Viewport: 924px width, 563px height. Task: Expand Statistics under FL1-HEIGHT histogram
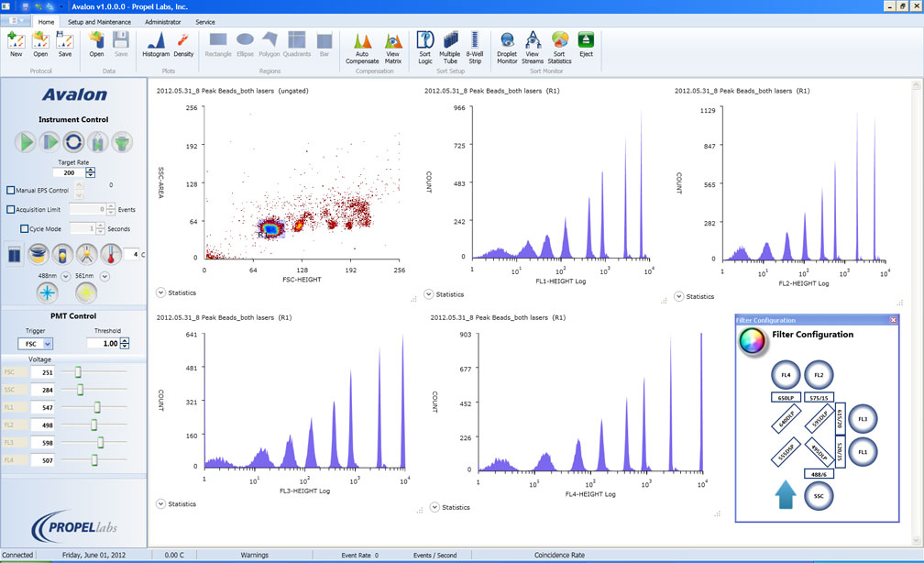(x=428, y=294)
